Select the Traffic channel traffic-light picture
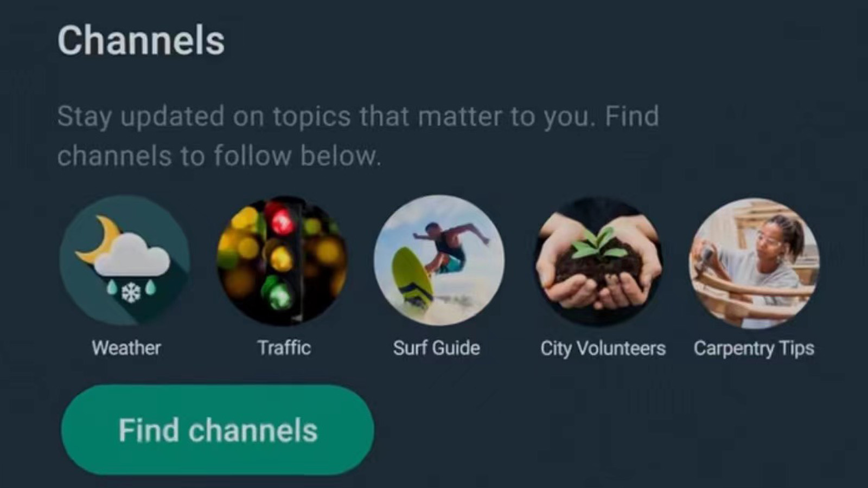 click(x=282, y=261)
